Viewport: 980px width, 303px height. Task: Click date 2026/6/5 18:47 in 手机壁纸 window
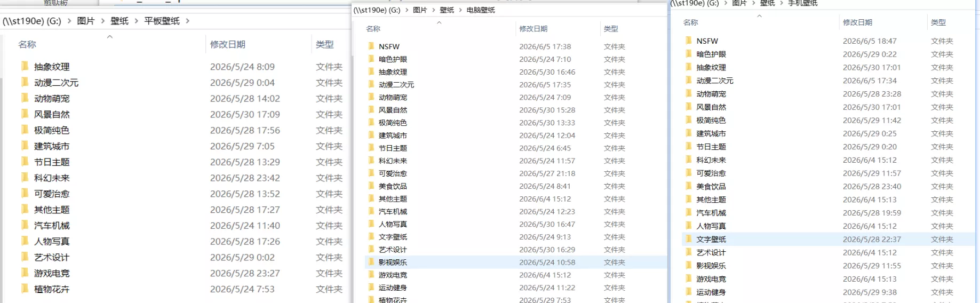coord(870,41)
